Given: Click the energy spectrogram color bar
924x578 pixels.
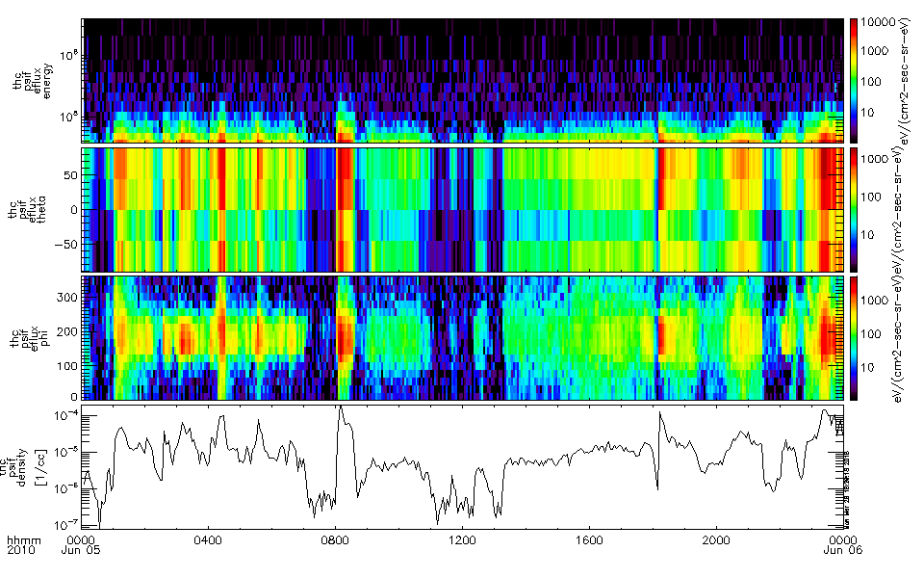Looking at the screenshot, I should 853,80.
